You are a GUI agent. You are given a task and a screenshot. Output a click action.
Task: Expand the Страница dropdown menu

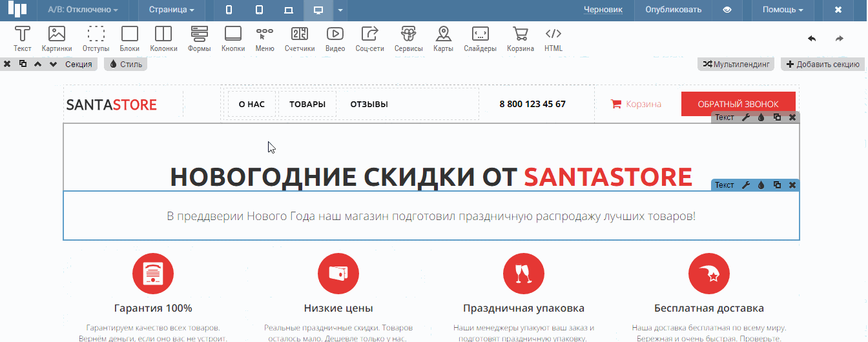171,10
